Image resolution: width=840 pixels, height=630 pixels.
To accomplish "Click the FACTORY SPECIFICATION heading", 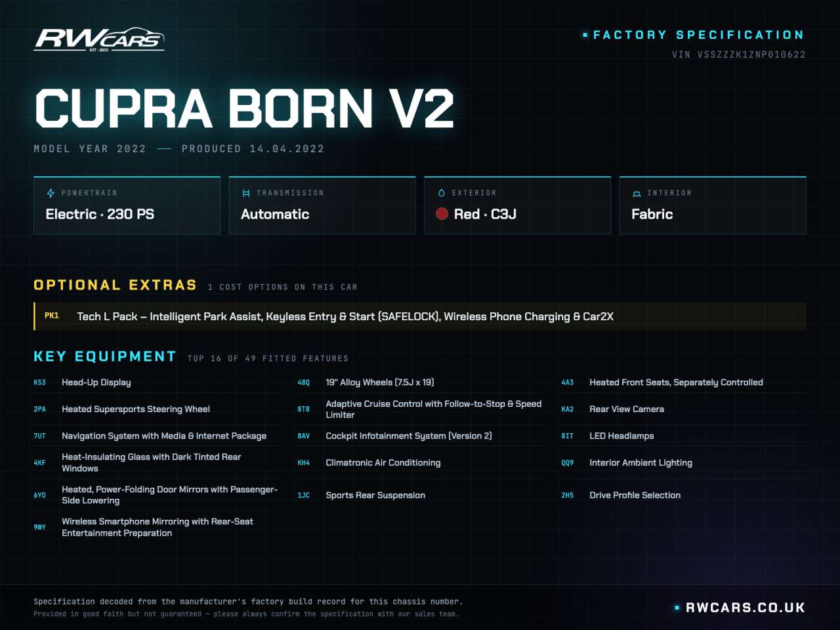I will pos(698,35).
